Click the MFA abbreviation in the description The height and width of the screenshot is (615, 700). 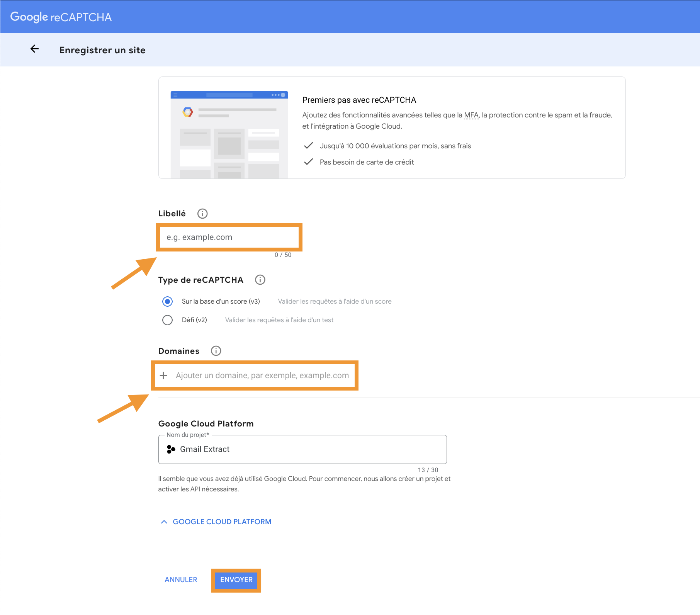471,115
